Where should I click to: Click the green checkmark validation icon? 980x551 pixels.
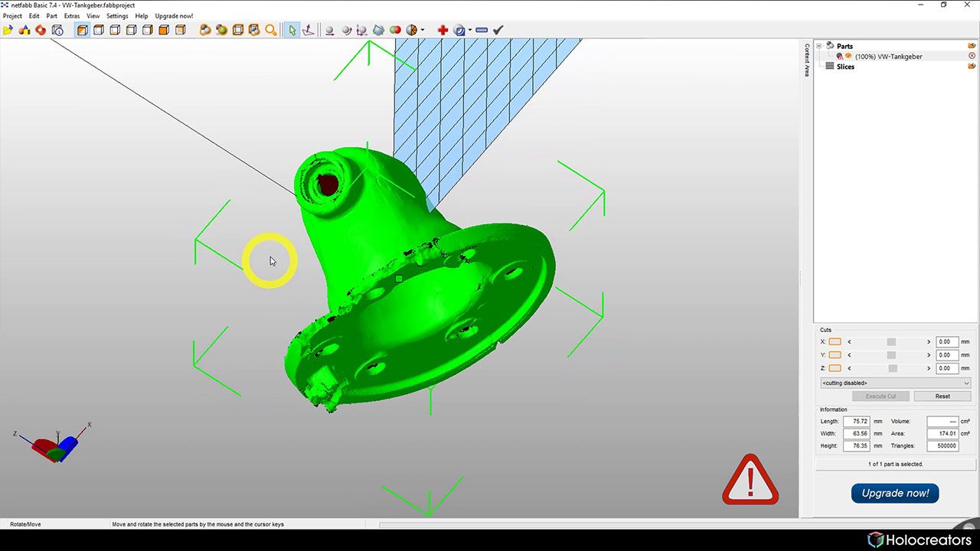click(498, 30)
